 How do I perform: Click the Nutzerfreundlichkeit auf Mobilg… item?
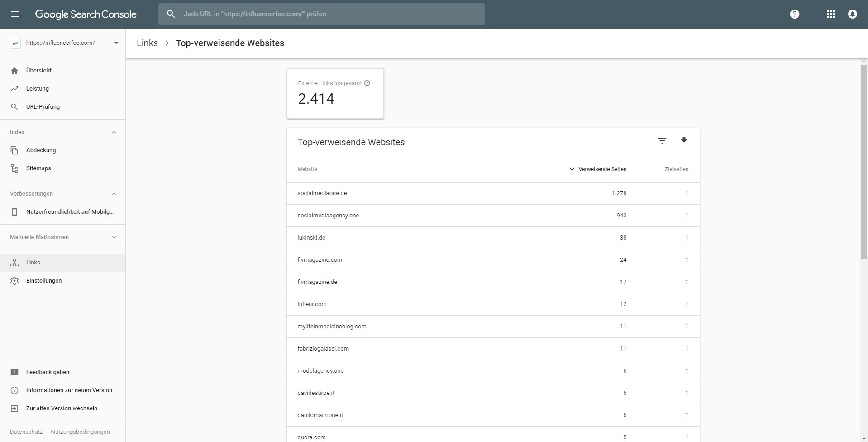click(62, 212)
